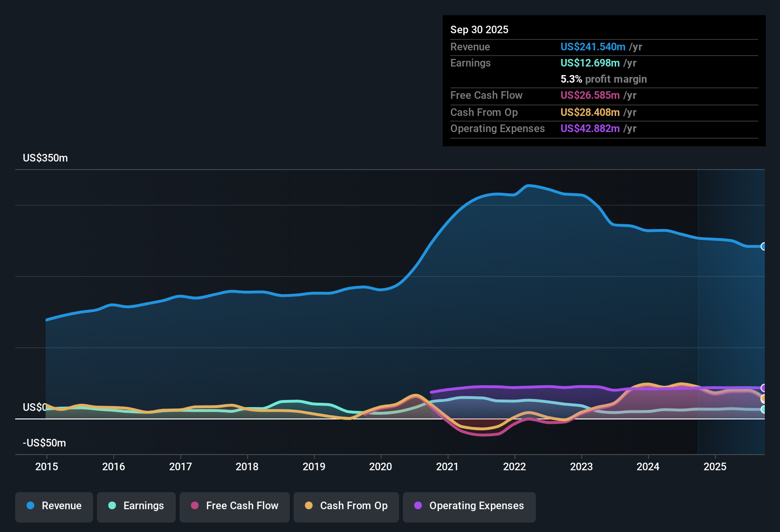This screenshot has height=532, width=780.
Task: Click the blue Revenue legend dot
Action: (x=30, y=505)
